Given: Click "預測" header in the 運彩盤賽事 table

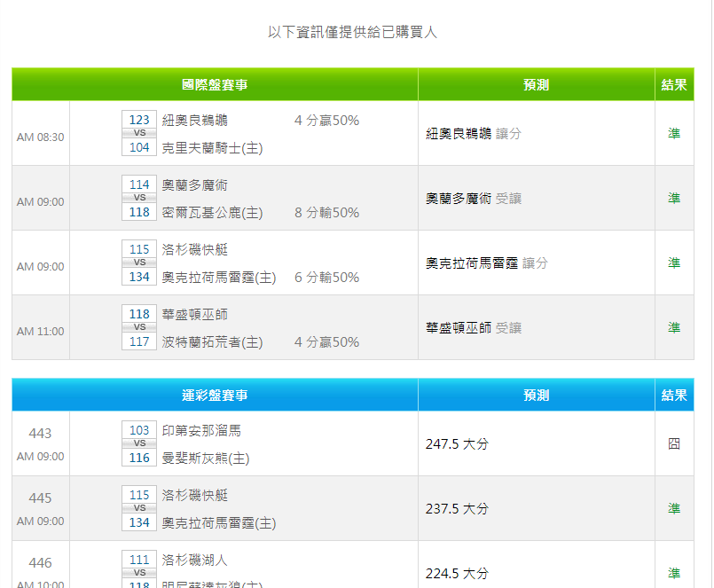Looking at the screenshot, I should pyautogui.click(x=537, y=395).
